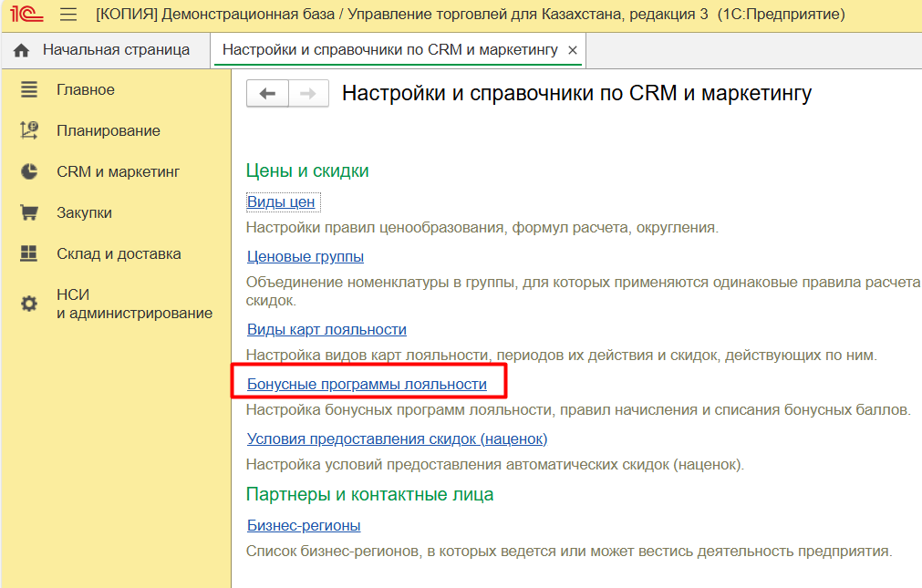Click the Главное section icon in sidebar
922x588 pixels.
click(x=29, y=89)
